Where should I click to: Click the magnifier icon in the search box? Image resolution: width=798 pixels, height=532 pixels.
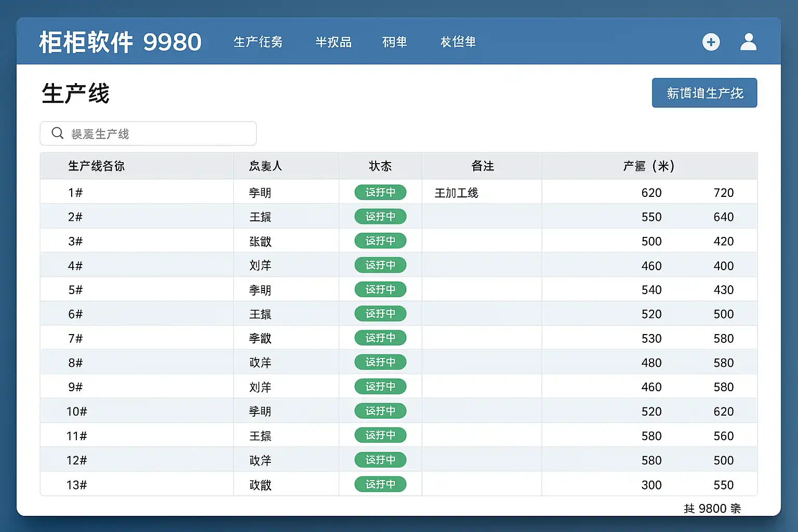click(58, 134)
